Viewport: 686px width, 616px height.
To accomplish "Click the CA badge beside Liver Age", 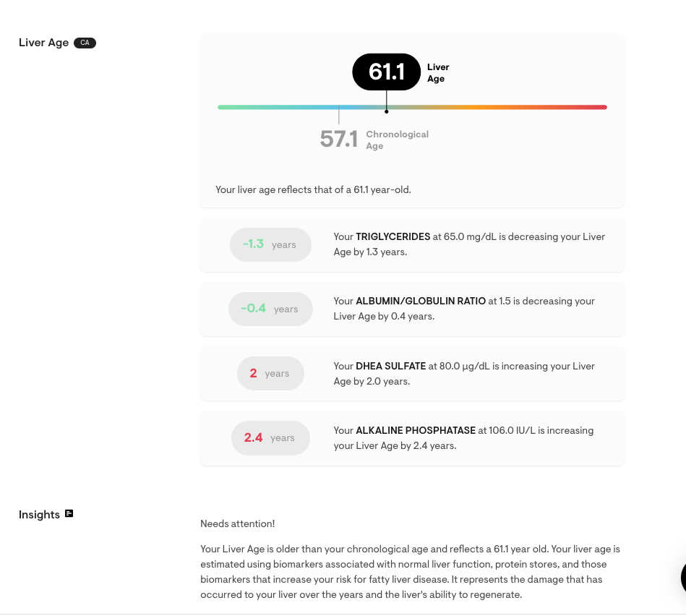I will (x=85, y=43).
